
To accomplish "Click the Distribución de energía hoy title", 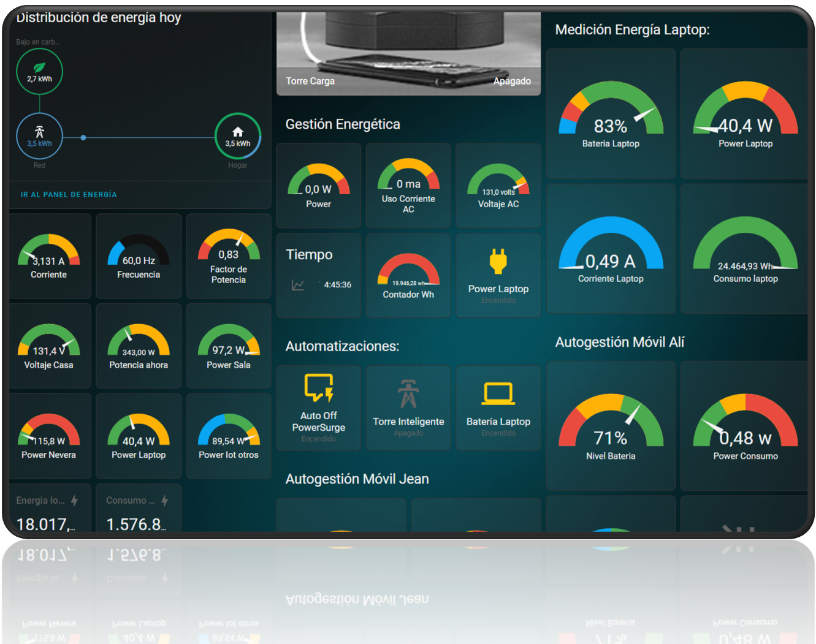I will coord(99,17).
